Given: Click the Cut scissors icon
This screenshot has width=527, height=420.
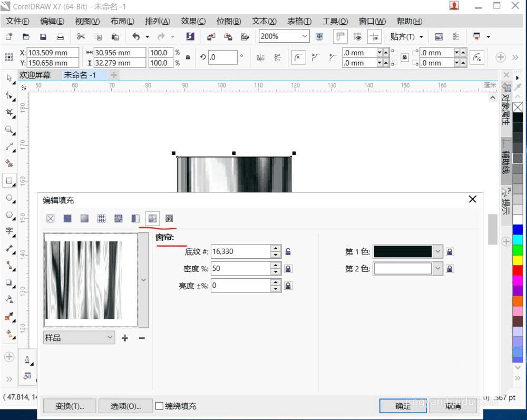Looking at the screenshot, I should pos(81,36).
